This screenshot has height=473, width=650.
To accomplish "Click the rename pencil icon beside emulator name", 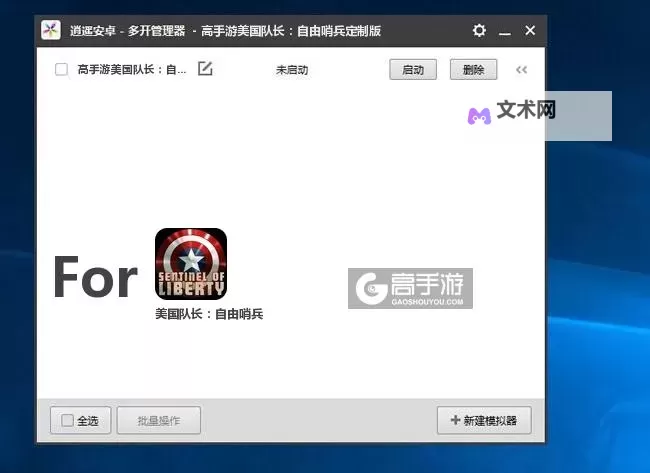I will point(205,68).
